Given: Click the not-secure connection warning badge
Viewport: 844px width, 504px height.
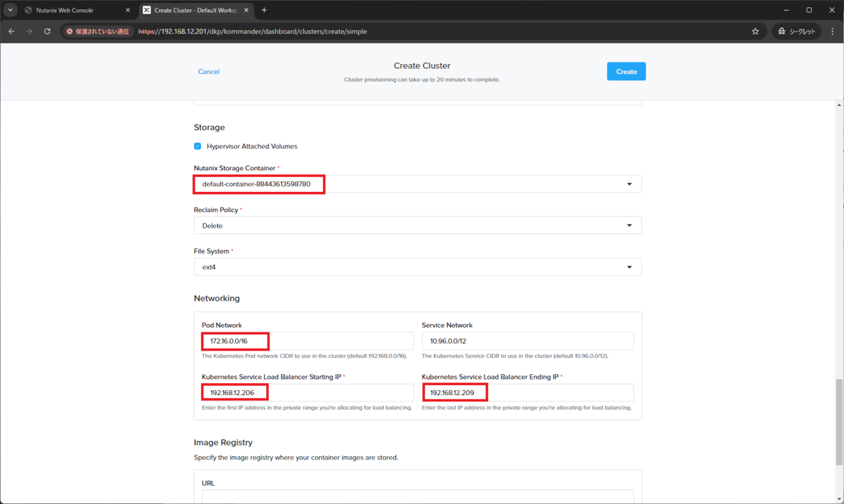Looking at the screenshot, I should [x=97, y=32].
